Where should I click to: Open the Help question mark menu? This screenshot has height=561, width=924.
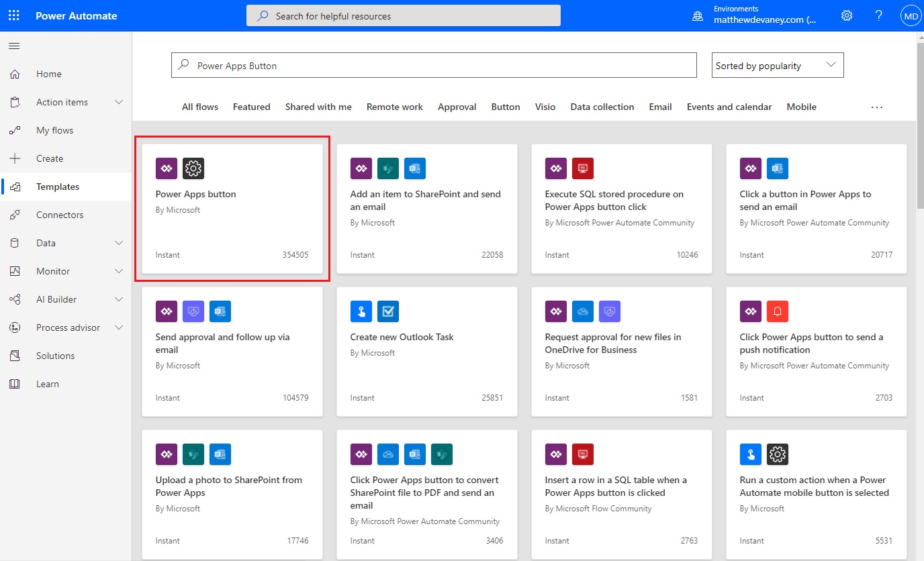878,15
